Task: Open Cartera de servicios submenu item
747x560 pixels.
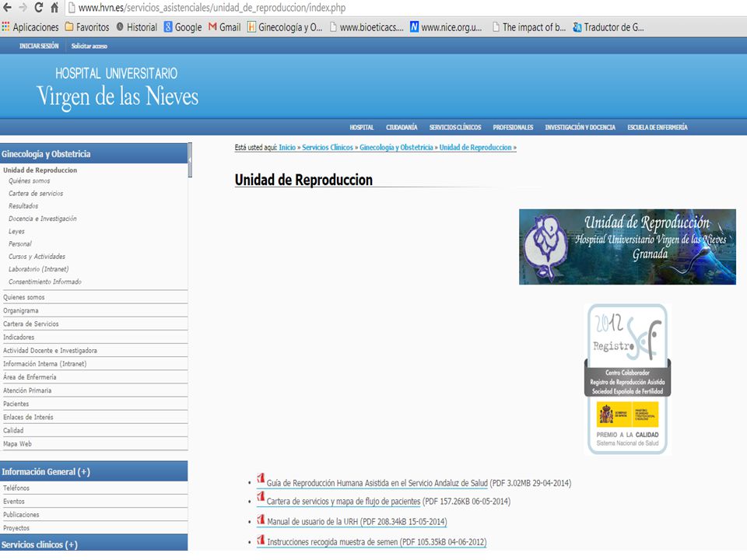Action: coord(36,194)
